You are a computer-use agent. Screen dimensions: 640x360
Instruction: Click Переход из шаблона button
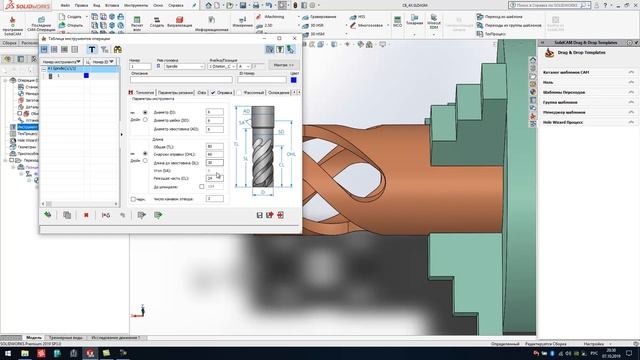tap(499, 17)
